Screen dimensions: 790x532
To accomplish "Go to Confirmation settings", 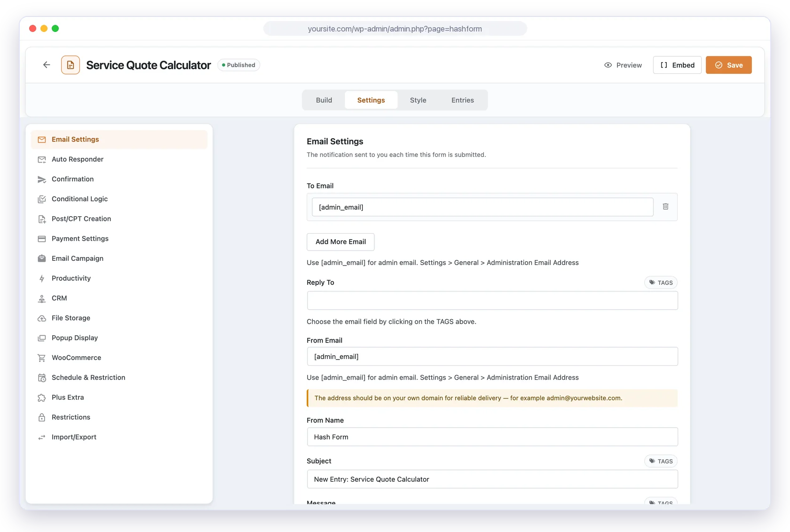I will point(119,179).
